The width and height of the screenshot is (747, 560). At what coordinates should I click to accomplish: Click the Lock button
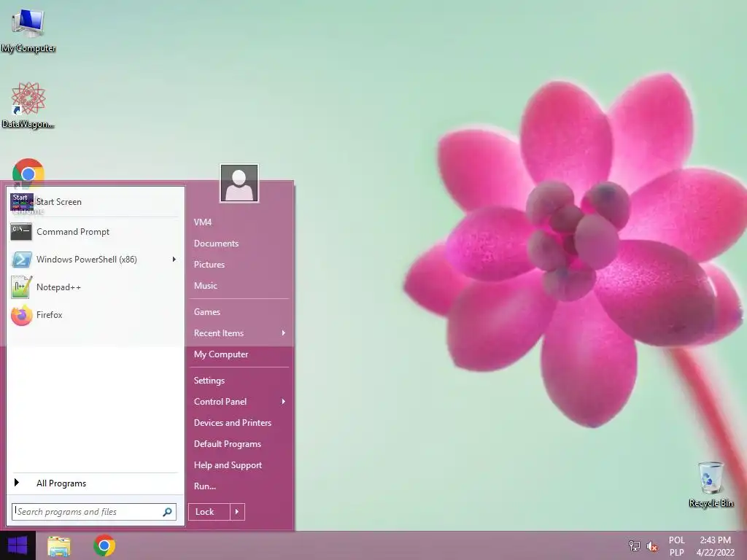pyautogui.click(x=209, y=512)
